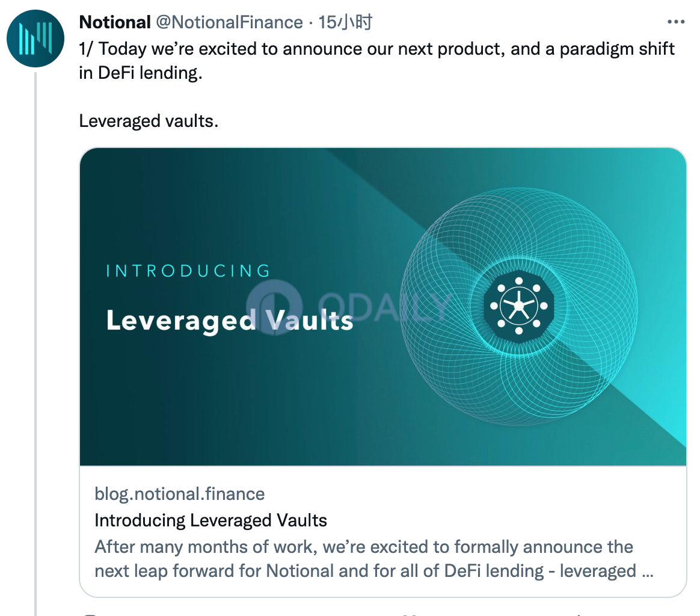The width and height of the screenshot is (700, 616).
Task: Click the tweet line starting '1/ Today we're excited'
Action: [377, 49]
